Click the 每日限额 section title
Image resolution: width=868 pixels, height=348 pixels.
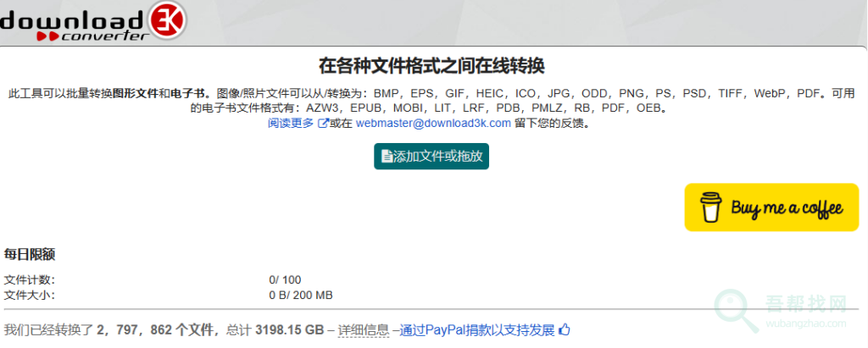[30, 255]
